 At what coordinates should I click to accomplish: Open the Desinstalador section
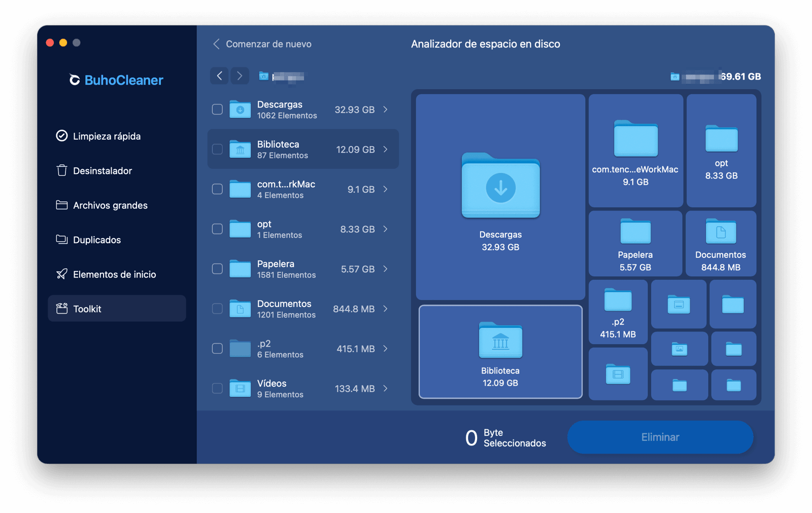tap(117, 170)
